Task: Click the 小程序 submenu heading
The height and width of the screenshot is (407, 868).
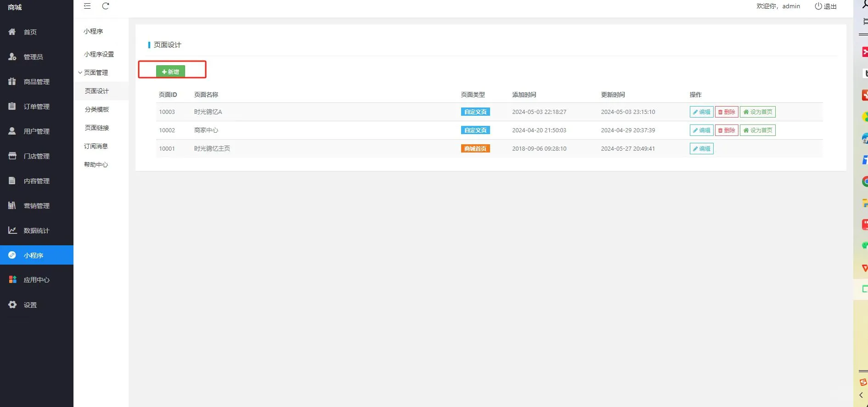Action: point(93,31)
